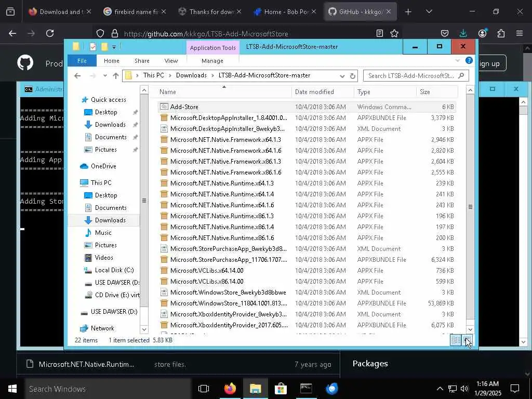Open the File ribbon tab
Image resolution: width=532 pixels, height=399 pixels.
(x=82, y=61)
